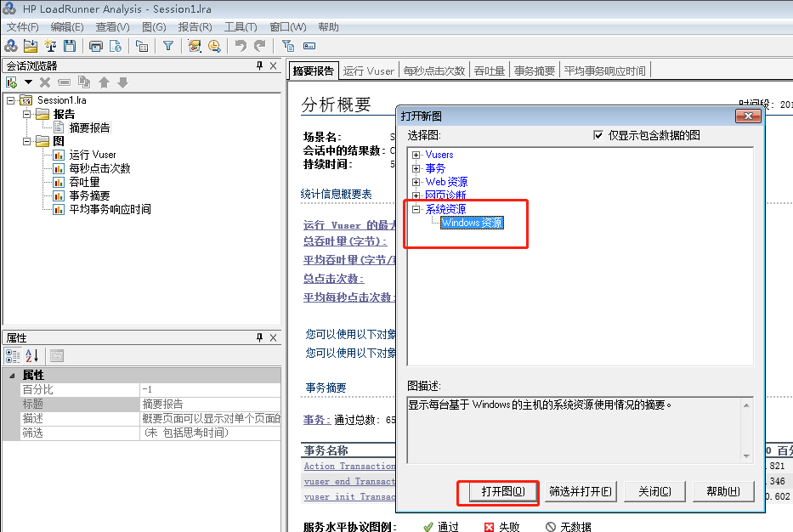The height and width of the screenshot is (532, 793).
Task: Open the 报告(R) menu
Action: (x=195, y=27)
